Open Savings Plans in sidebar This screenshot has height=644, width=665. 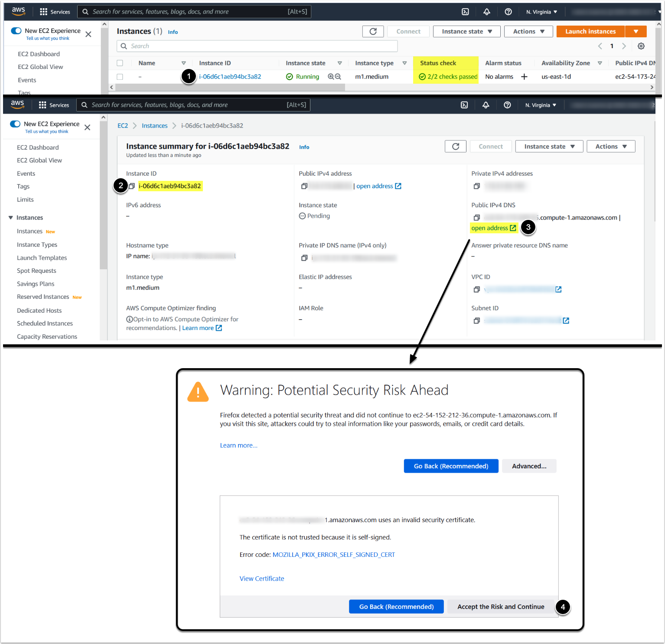click(x=36, y=284)
